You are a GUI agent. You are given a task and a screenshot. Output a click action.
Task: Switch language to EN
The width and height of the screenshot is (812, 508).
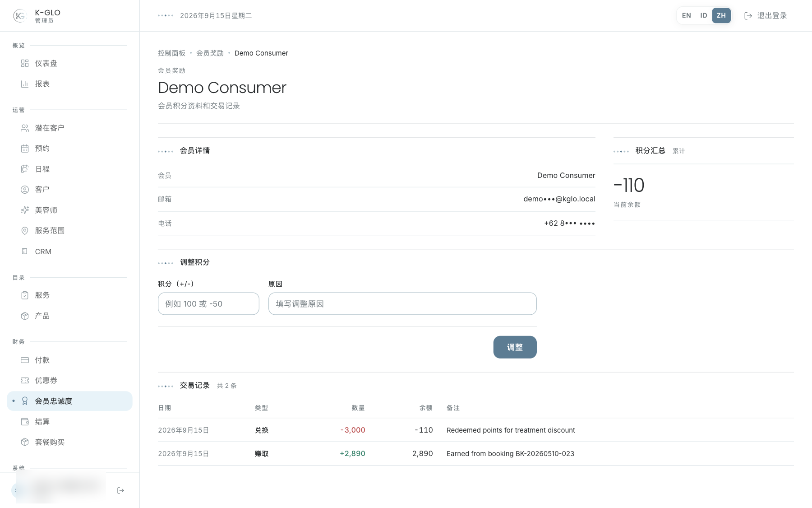(686, 15)
